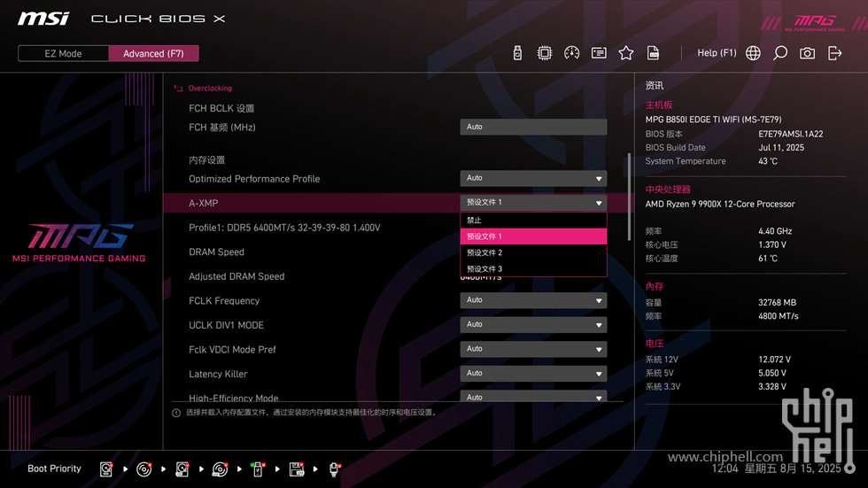868x488 pixels.
Task: Open the UCLK DIV1 MODE dropdown
Action: coord(533,324)
